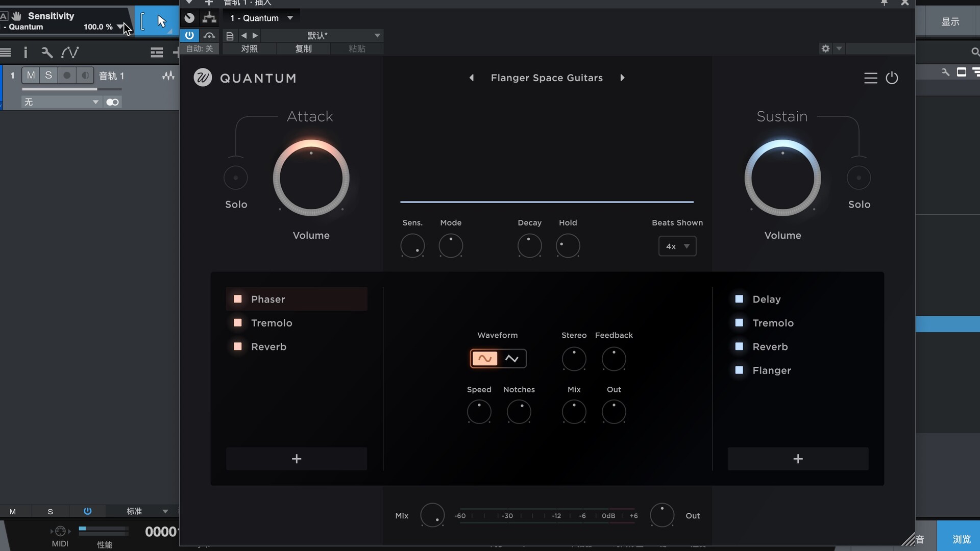Click the plugin bypass power button
The image size is (980, 551).
[189, 35]
